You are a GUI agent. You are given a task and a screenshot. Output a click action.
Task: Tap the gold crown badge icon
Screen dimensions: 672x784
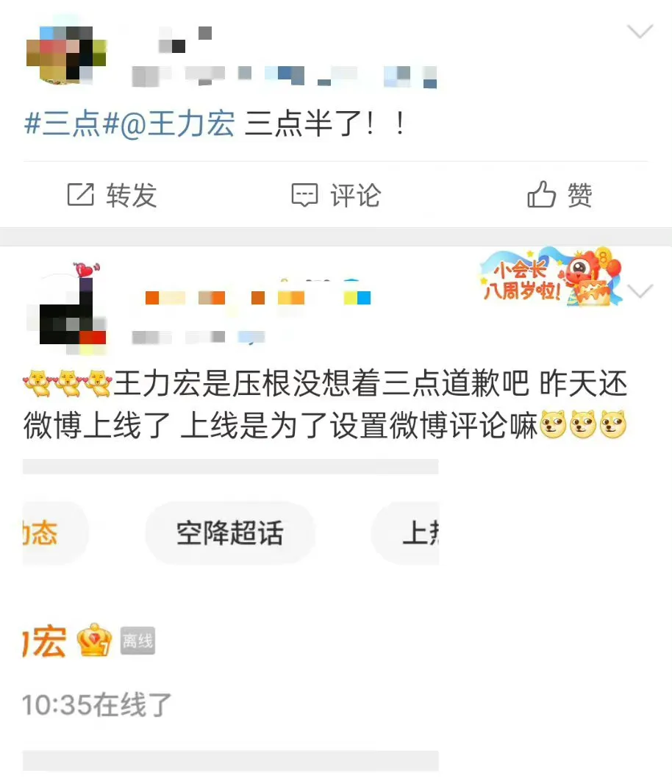pyautogui.click(x=94, y=640)
